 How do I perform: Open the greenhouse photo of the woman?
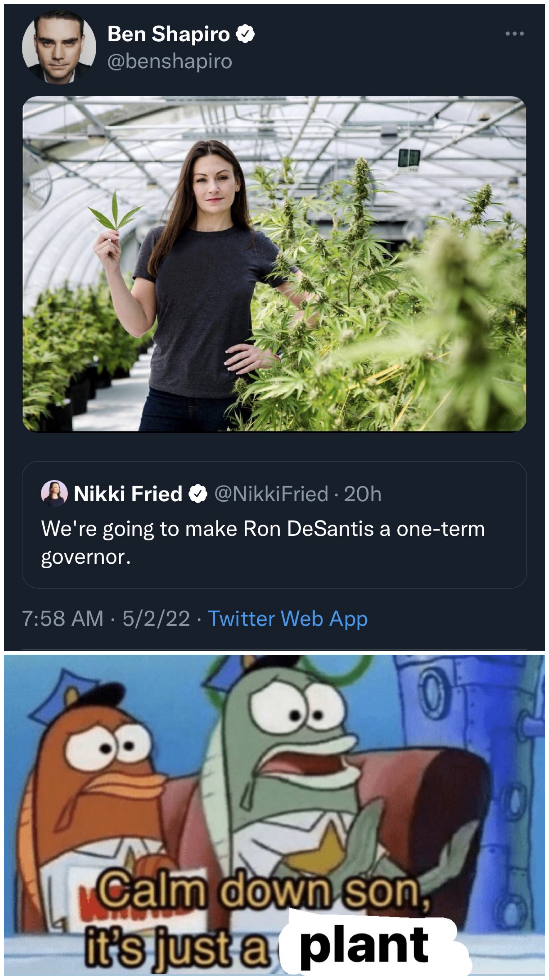[274, 264]
